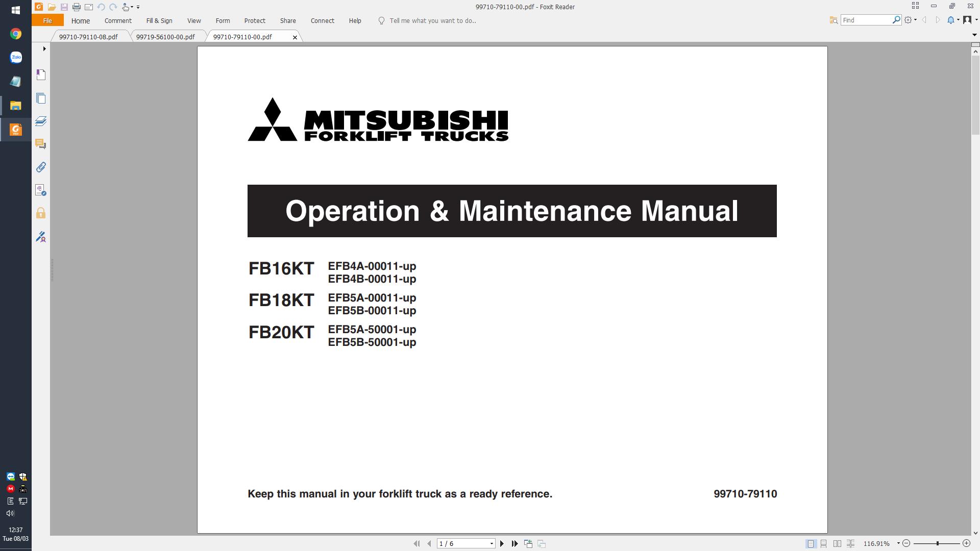
Task: Open the Comment ribbon tab
Action: [118, 21]
